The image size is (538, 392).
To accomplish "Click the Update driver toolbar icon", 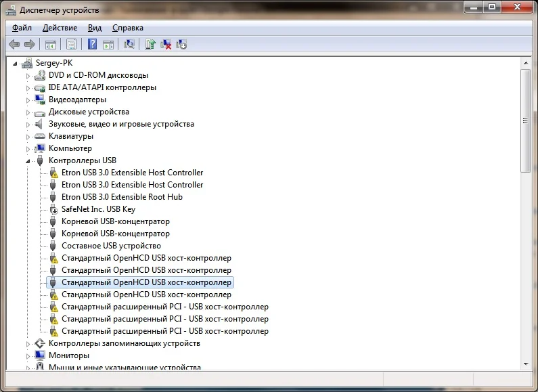I will (150, 44).
